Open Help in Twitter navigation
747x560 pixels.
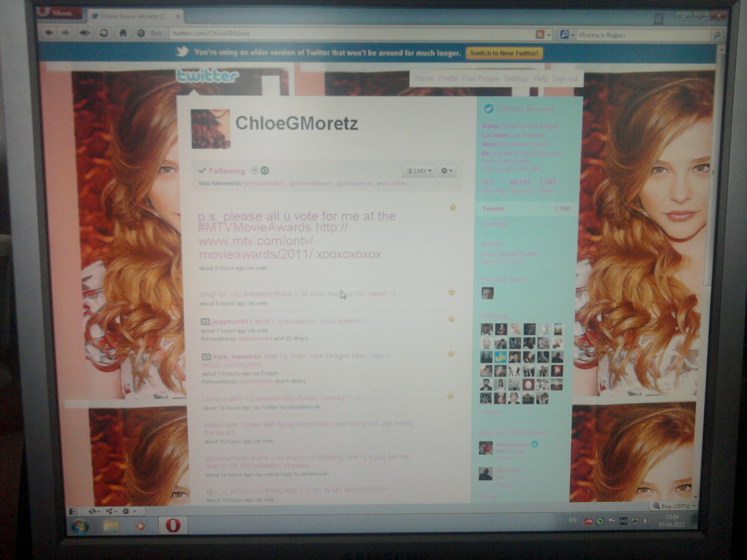[x=540, y=78]
